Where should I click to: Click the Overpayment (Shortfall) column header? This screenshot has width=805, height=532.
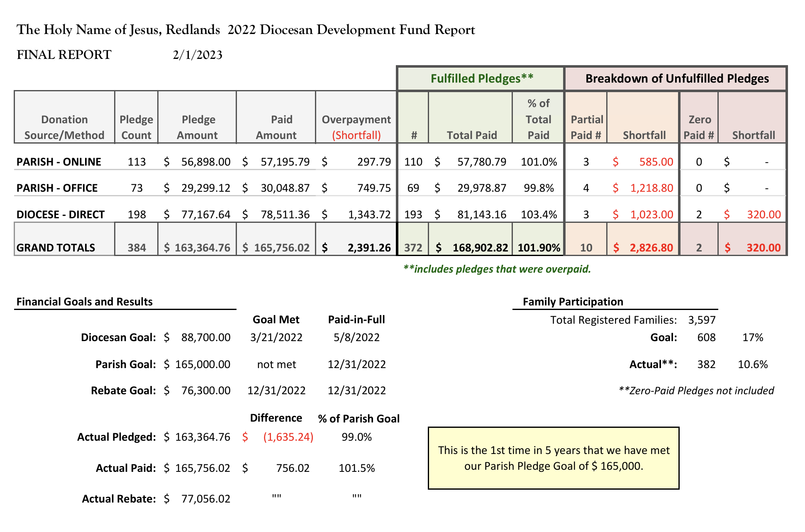356,127
